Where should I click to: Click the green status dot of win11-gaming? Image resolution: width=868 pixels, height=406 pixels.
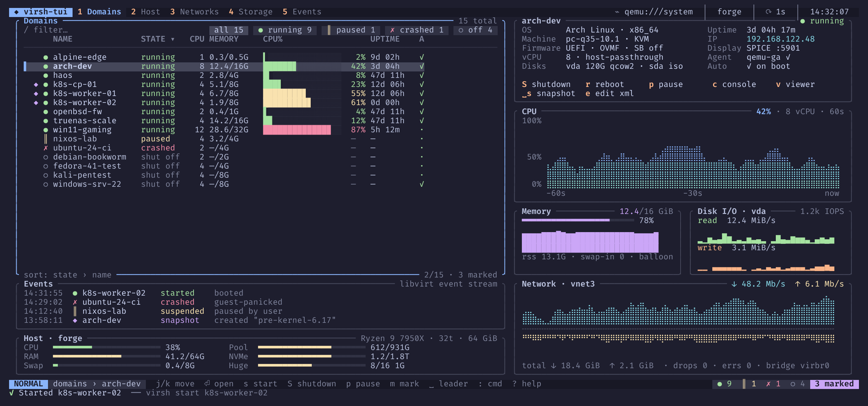click(x=46, y=130)
